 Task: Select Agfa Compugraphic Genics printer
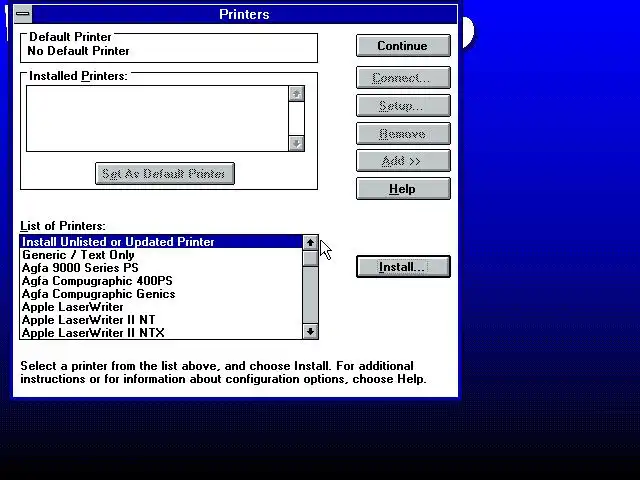[161, 294]
